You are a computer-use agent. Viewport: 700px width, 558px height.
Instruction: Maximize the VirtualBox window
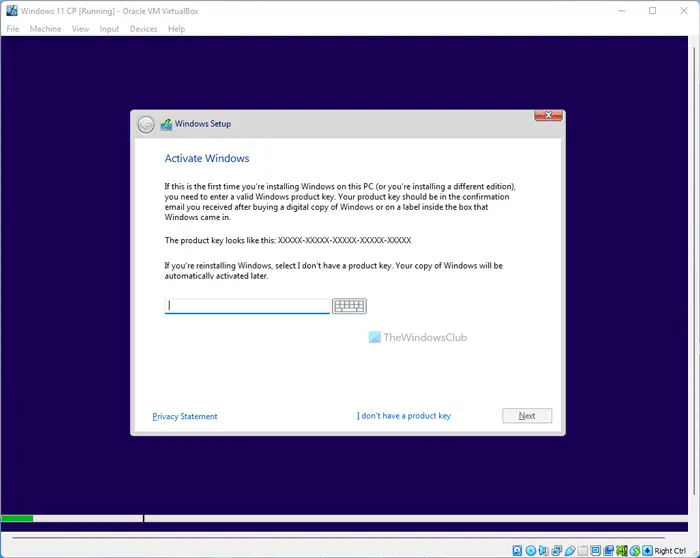pos(652,11)
